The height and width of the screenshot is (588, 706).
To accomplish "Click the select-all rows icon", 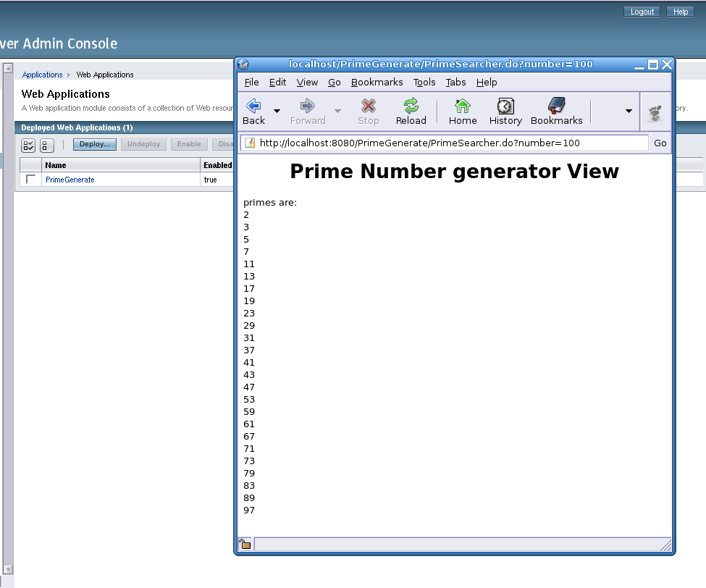I will pos(28,145).
